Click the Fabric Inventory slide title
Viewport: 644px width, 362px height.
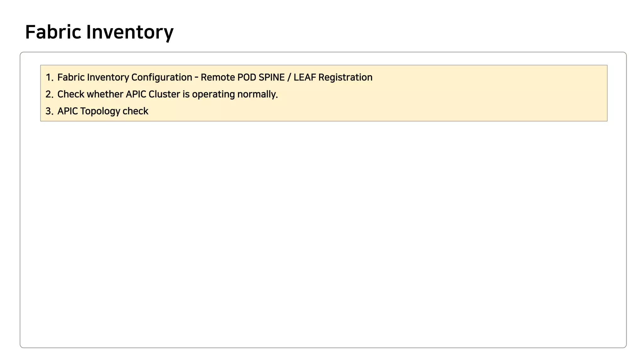pos(99,32)
